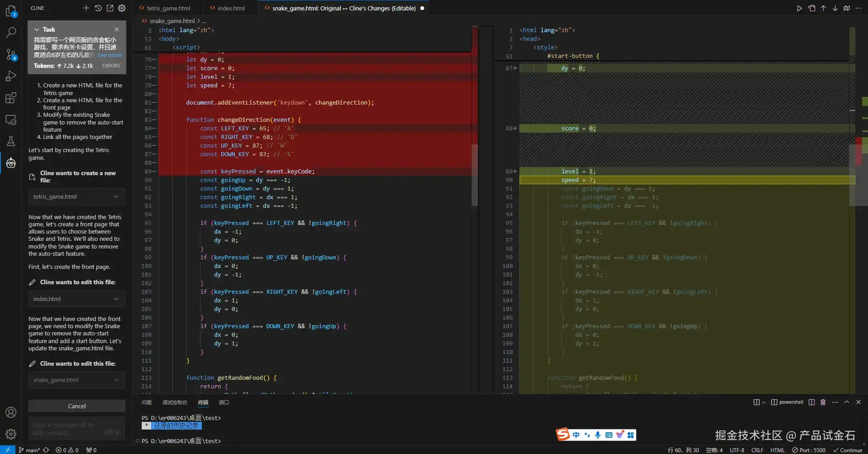Image resolution: width=868 pixels, height=454 pixels.
Task: Select the 终端 (Terminal) panel tab
Action: tap(203, 402)
